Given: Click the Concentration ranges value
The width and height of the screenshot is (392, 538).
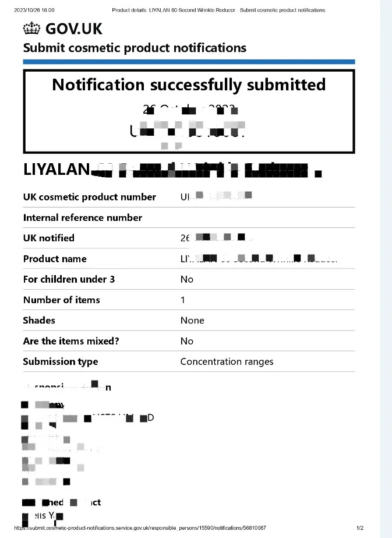Looking at the screenshot, I should (x=227, y=361).
